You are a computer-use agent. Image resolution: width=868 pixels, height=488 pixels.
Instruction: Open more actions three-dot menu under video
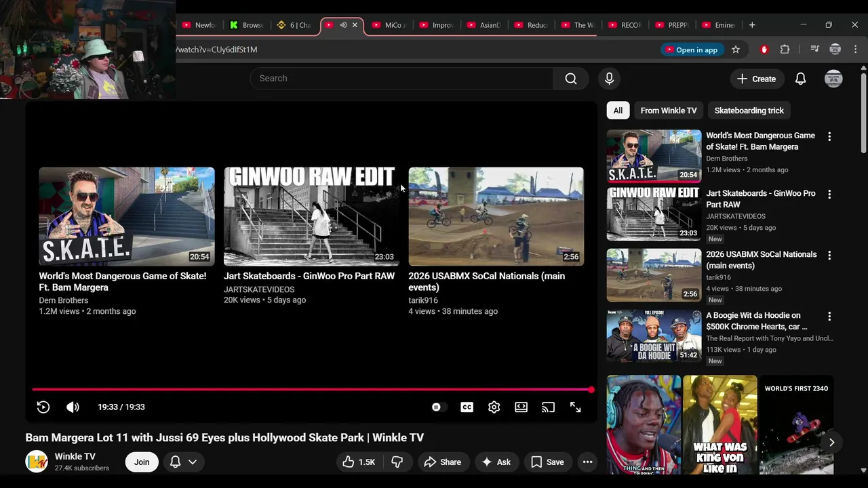[587, 462]
